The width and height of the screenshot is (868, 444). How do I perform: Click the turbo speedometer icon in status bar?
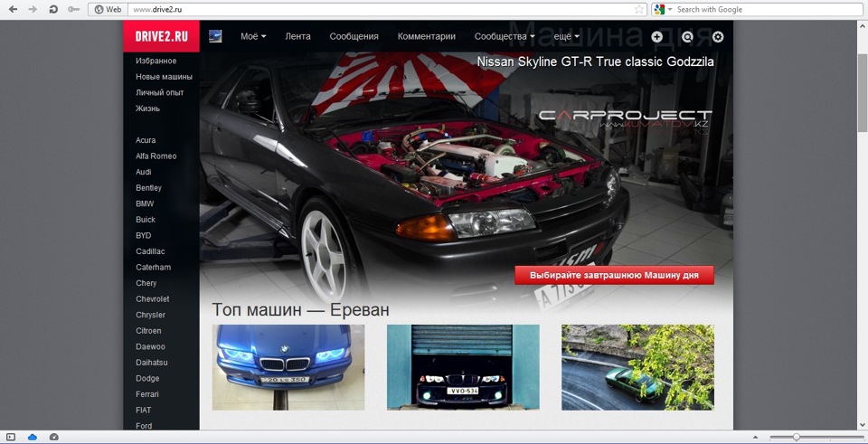(x=53, y=438)
